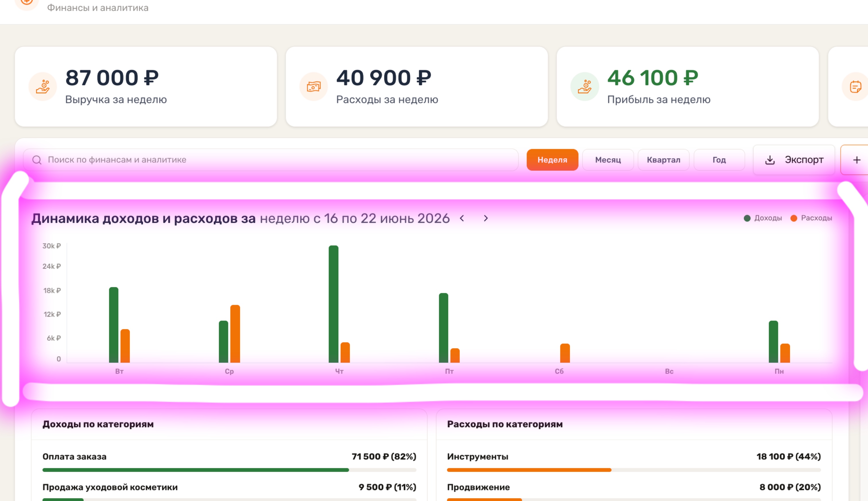868x501 pixels.
Task: Click the Оплата заказа row label
Action: [x=75, y=456]
